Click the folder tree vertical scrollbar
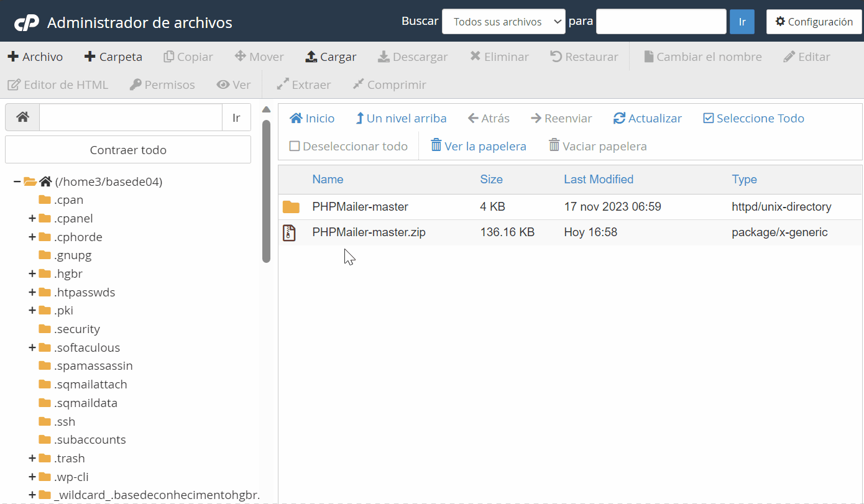This screenshot has width=864, height=504. (267, 191)
